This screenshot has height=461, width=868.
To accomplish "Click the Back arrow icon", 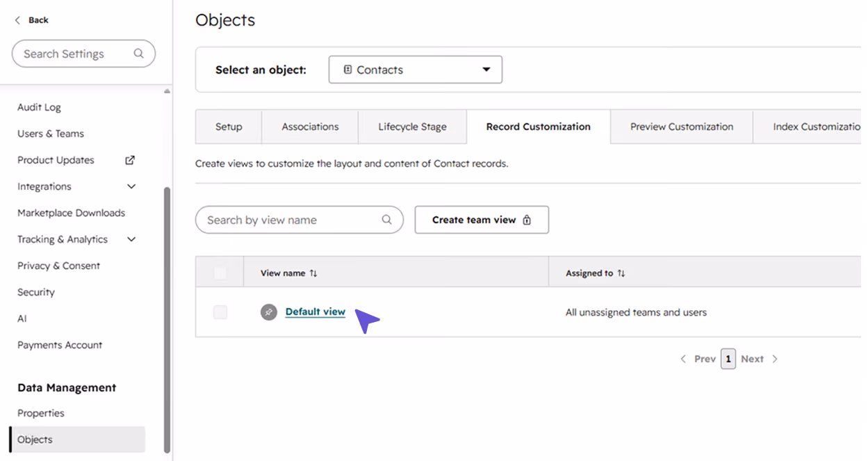I will tap(17, 20).
